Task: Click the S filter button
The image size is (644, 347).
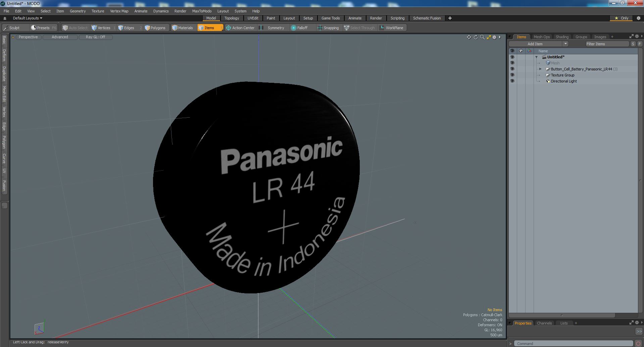Action: (x=633, y=44)
